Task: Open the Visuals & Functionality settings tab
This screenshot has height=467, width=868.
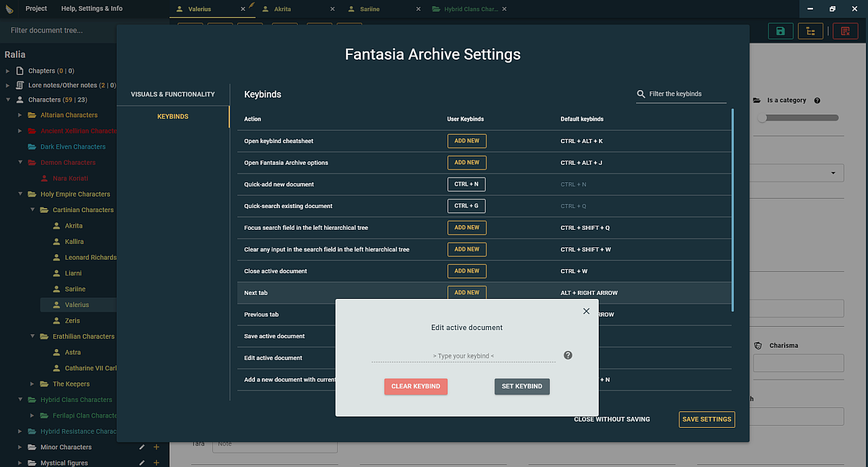Action: pos(173,94)
